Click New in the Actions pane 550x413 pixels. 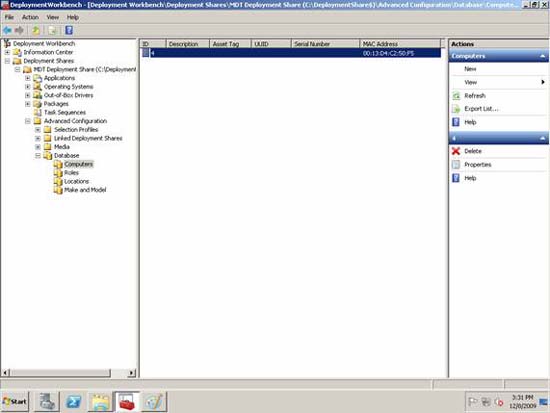[470, 69]
